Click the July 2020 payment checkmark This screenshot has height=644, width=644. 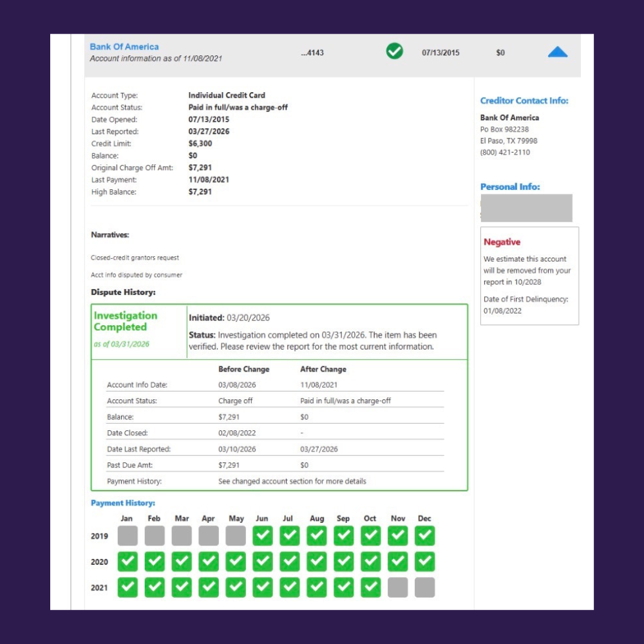290,562
